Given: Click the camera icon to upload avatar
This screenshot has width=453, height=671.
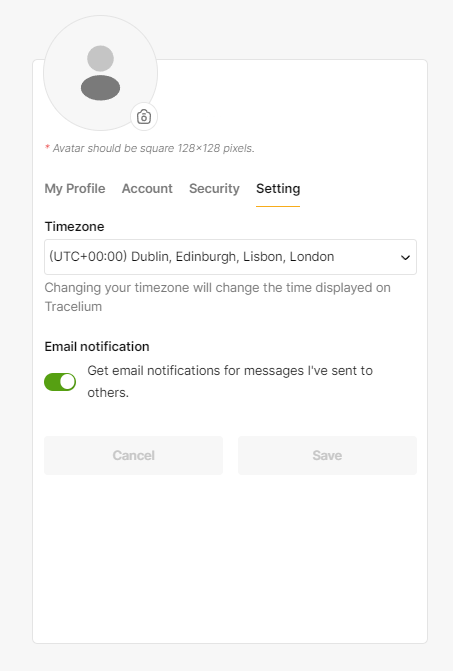Looking at the screenshot, I should 144,116.
